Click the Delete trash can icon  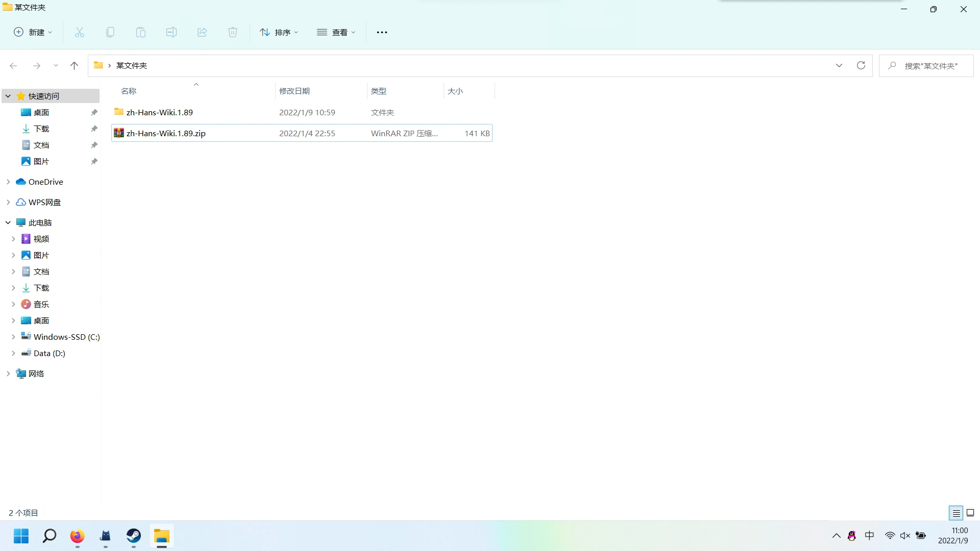click(x=233, y=32)
